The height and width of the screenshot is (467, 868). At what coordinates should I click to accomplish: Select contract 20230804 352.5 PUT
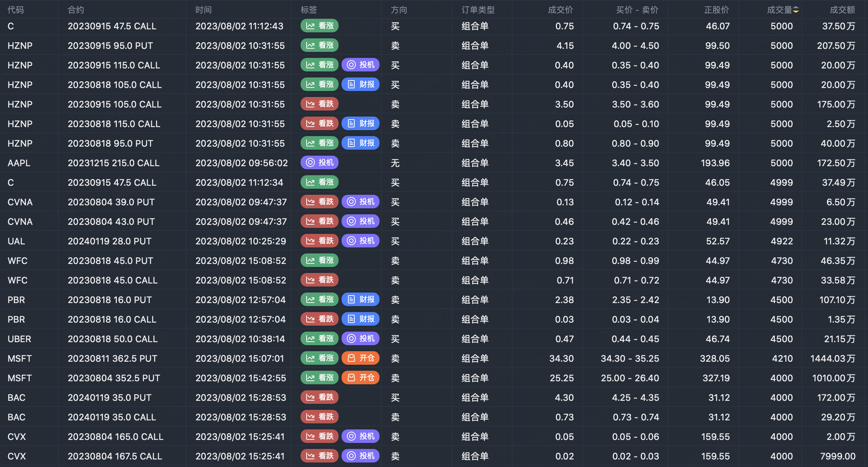point(114,378)
